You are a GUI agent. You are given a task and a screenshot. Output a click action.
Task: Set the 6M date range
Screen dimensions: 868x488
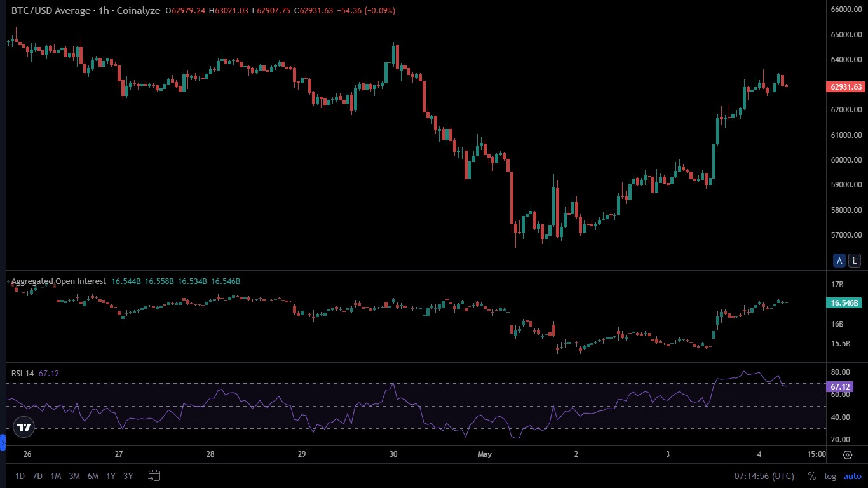click(x=93, y=475)
